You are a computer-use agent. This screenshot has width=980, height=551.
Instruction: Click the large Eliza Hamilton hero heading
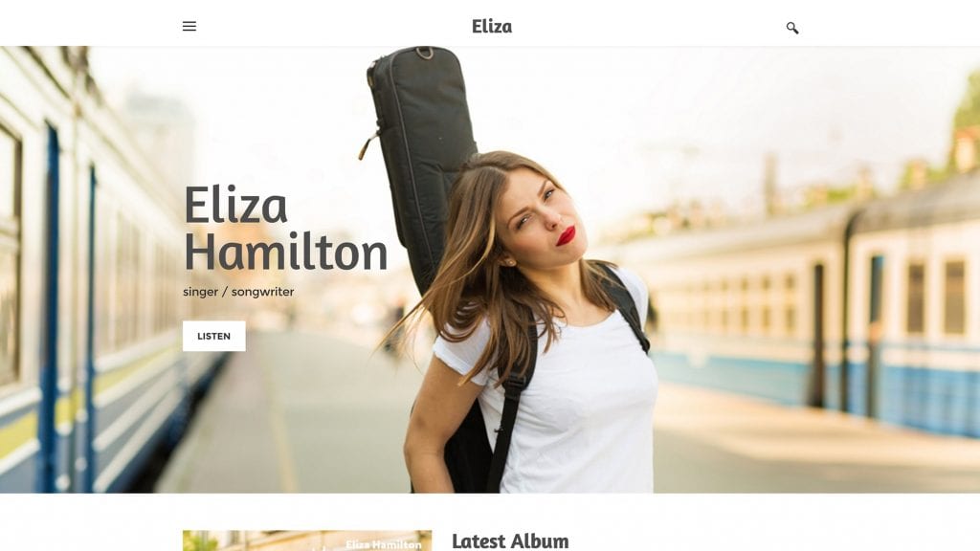[x=285, y=228]
